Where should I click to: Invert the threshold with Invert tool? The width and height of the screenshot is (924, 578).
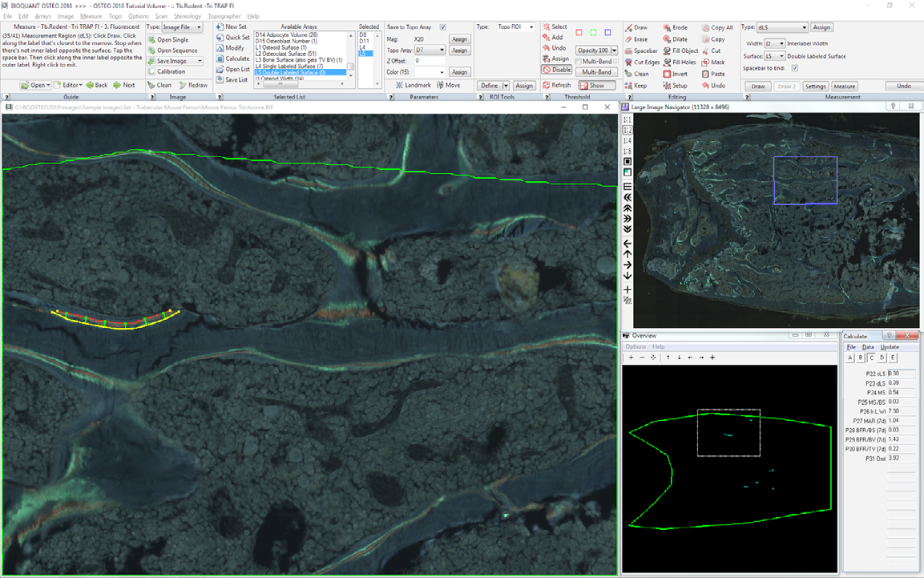(x=676, y=75)
